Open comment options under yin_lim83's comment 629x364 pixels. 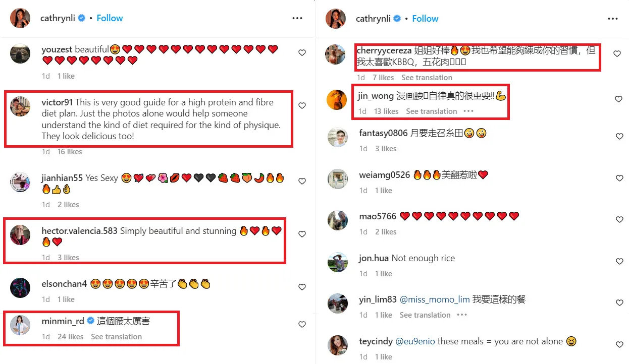462,315
